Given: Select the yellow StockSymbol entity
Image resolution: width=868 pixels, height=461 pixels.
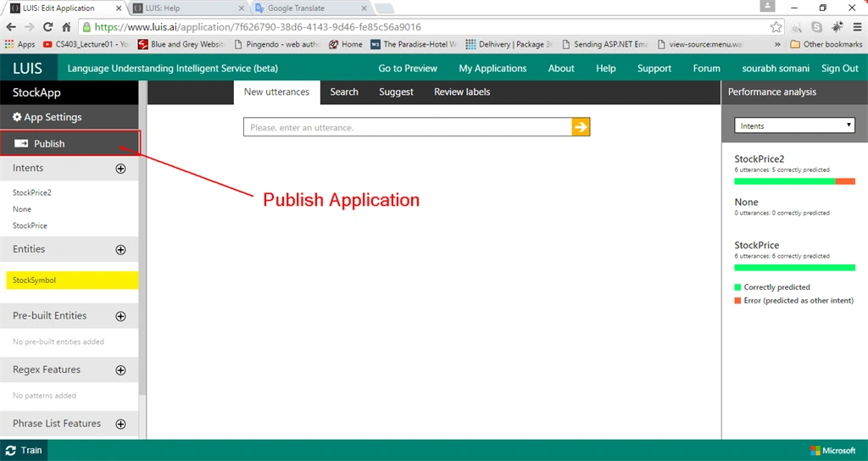Looking at the screenshot, I should point(73,280).
